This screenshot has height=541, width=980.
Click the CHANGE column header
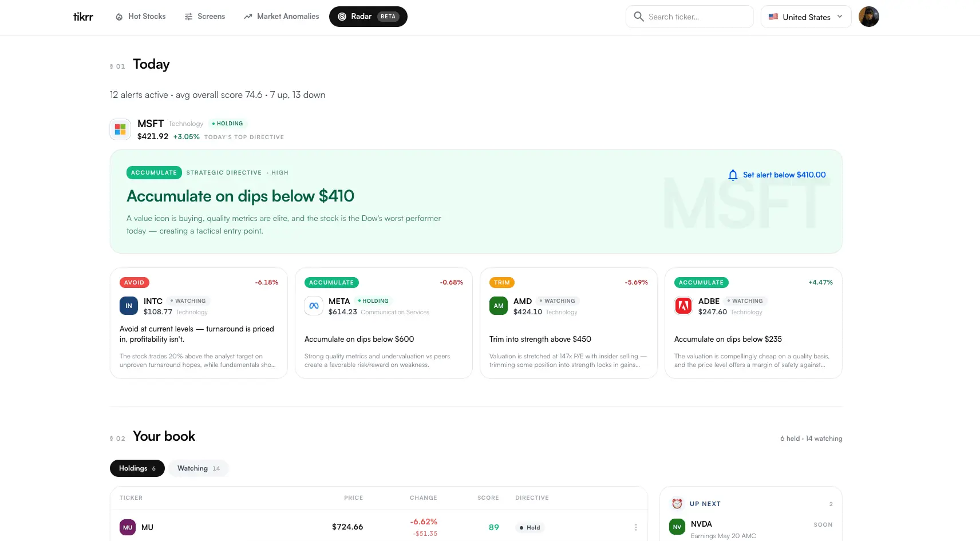point(424,498)
